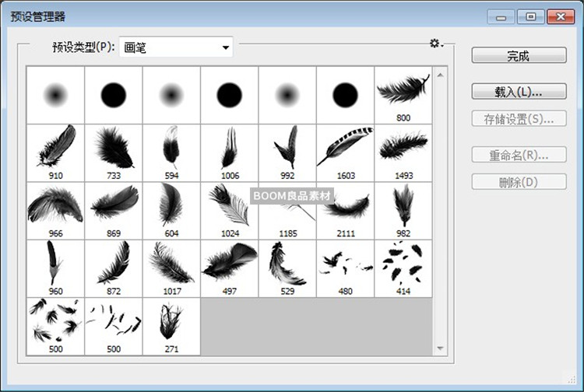Image resolution: width=584 pixels, height=392 pixels.
Task: Choose the 414 falling feathers brush
Action: 403,268
